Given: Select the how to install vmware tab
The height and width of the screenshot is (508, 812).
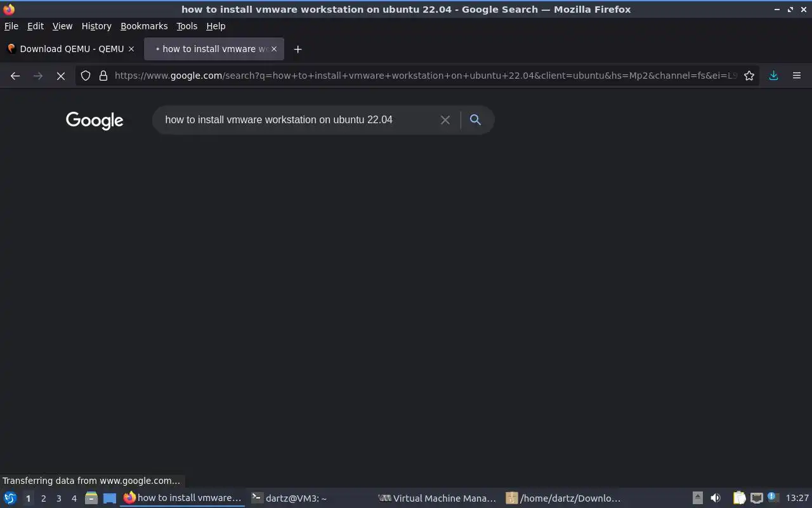Looking at the screenshot, I should pos(214,49).
